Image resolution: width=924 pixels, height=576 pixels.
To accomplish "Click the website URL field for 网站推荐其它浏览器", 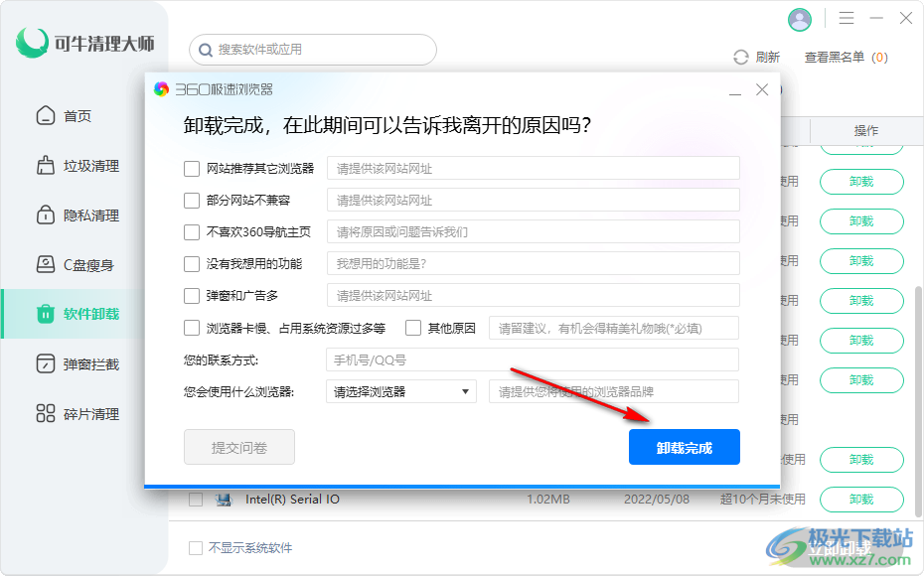I will tap(534, 169).
